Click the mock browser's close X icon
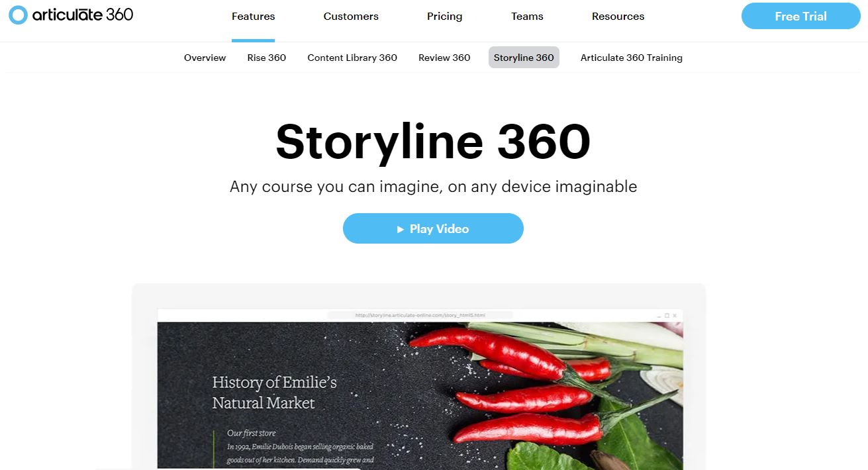Screen dimensions: 868x470 point(675,315)
